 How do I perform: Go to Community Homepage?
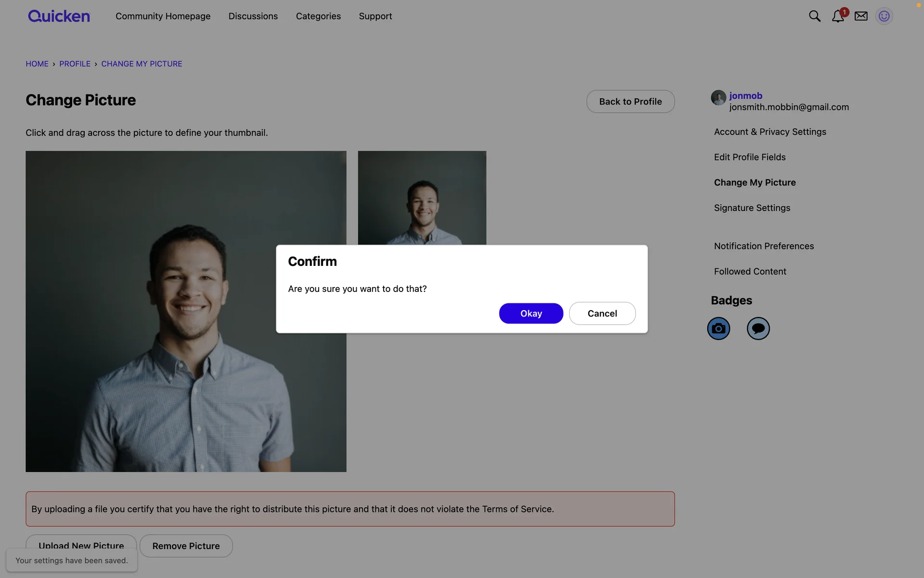163,16
